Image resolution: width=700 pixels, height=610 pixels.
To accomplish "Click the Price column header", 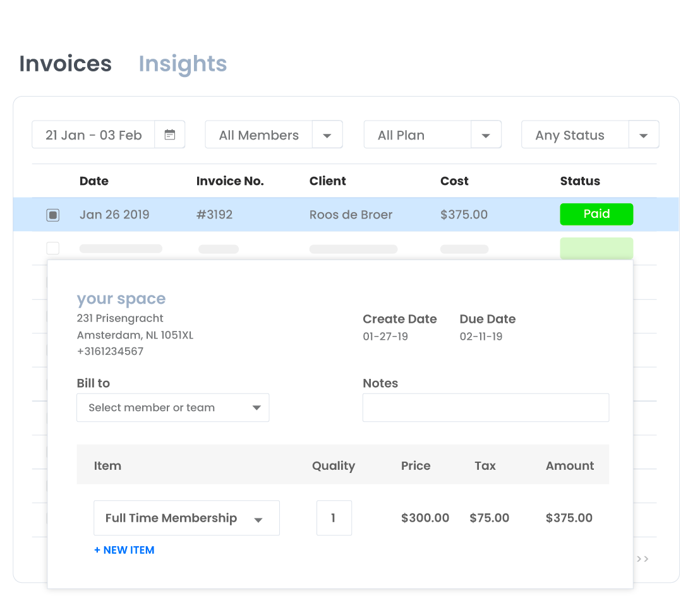I will tap(416, 465).
